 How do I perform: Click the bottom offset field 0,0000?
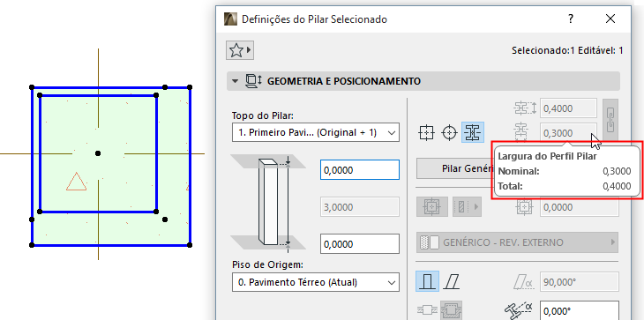click(x=359, y=243)
